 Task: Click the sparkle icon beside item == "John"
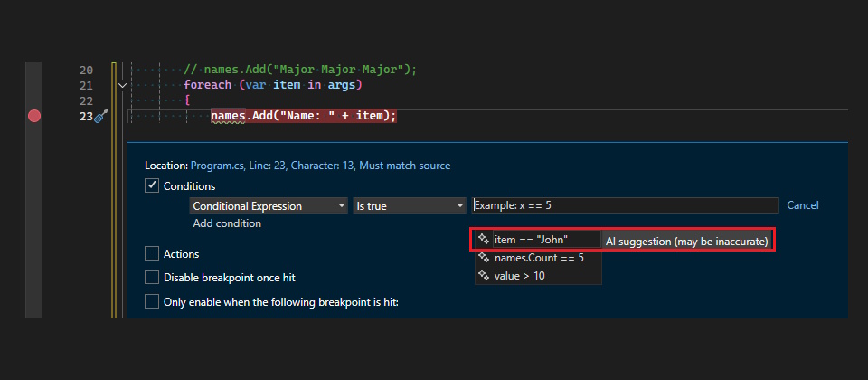(484, 241)
